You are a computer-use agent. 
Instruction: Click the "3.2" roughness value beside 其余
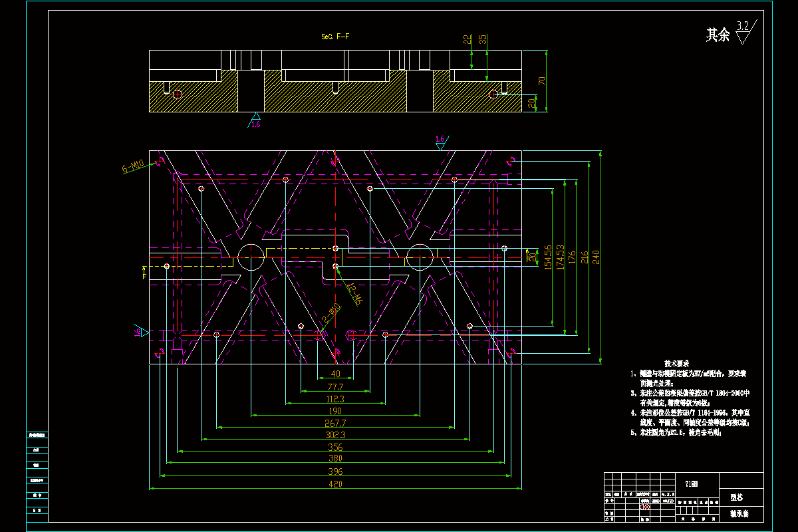743,26
